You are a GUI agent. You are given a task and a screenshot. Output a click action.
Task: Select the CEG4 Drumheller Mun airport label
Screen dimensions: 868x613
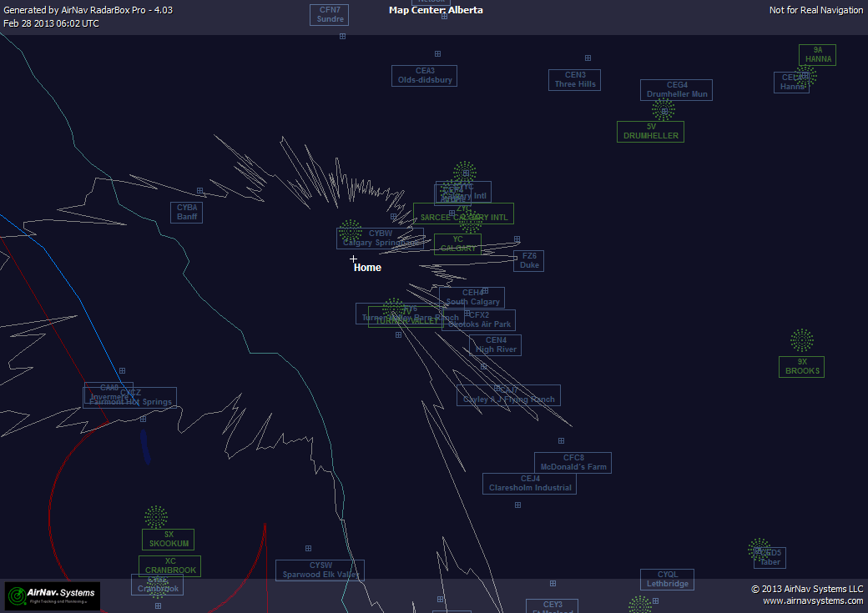click(x=676, y=90)
